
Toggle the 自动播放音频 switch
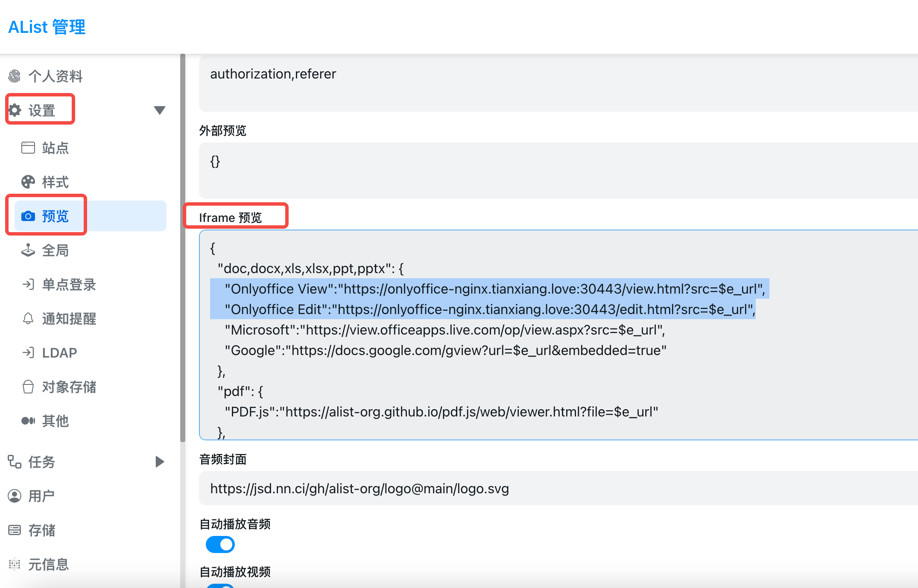pyautogui.click(x=220, y=544)
